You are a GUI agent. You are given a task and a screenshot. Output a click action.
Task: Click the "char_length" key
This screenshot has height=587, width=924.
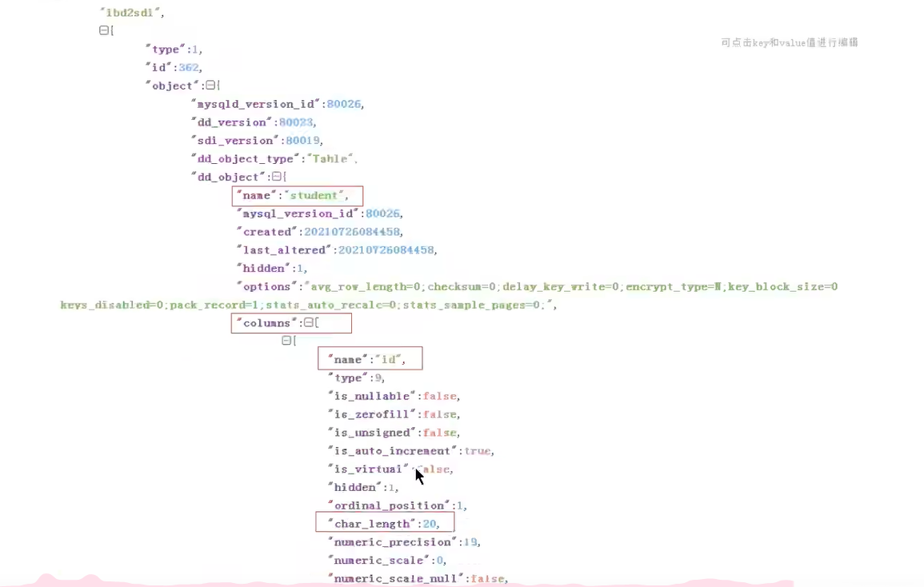tap(372, 525)
